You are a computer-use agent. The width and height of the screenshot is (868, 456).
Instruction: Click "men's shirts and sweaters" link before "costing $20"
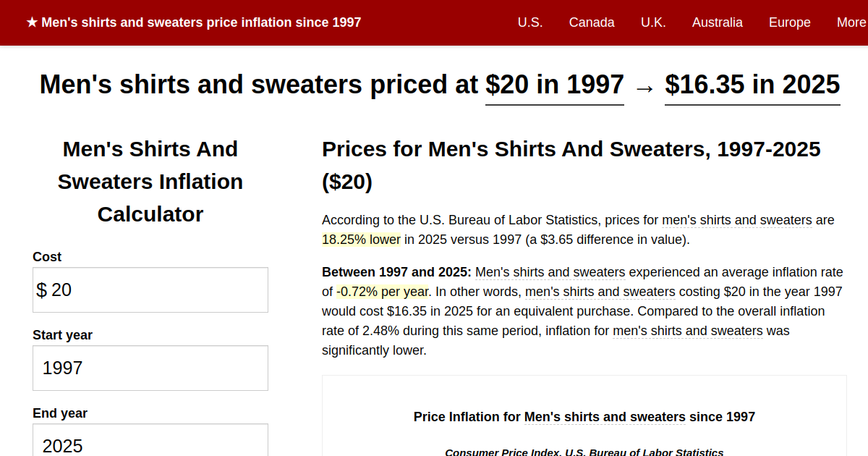(x=600, y=292)
